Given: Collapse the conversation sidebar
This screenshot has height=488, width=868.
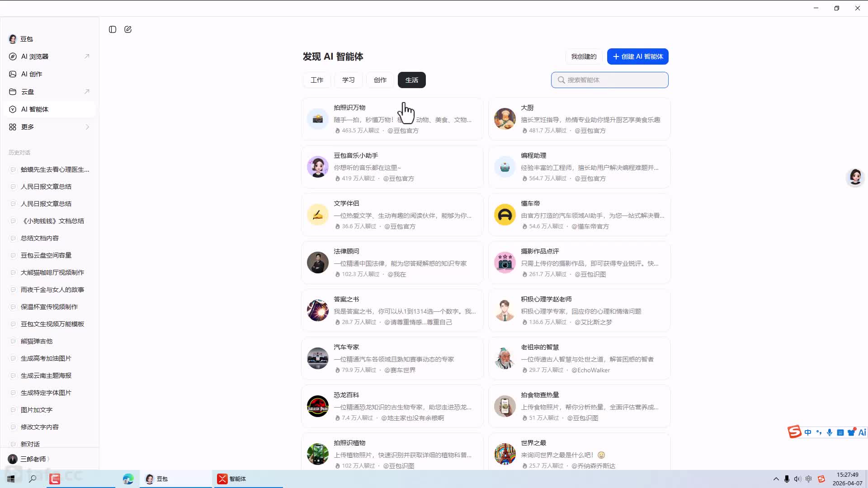Looking at the screenshot, I should pyautogui.click(x=112, y=29).
